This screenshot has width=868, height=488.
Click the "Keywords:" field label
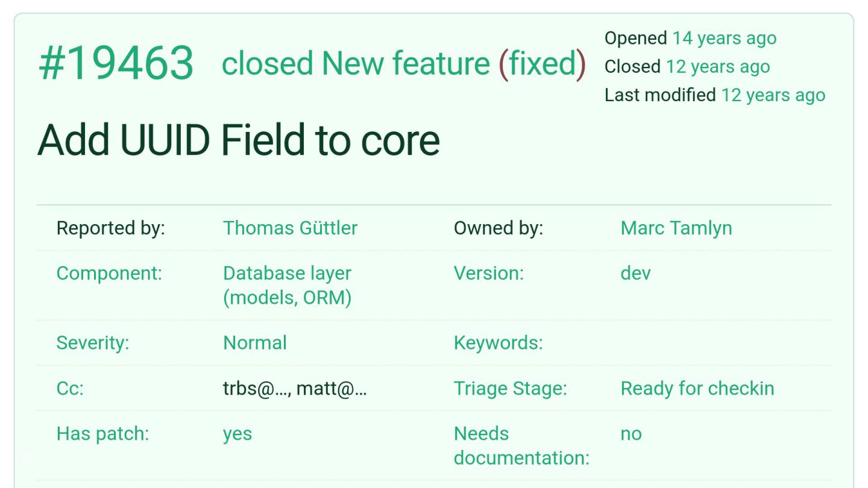498,343
